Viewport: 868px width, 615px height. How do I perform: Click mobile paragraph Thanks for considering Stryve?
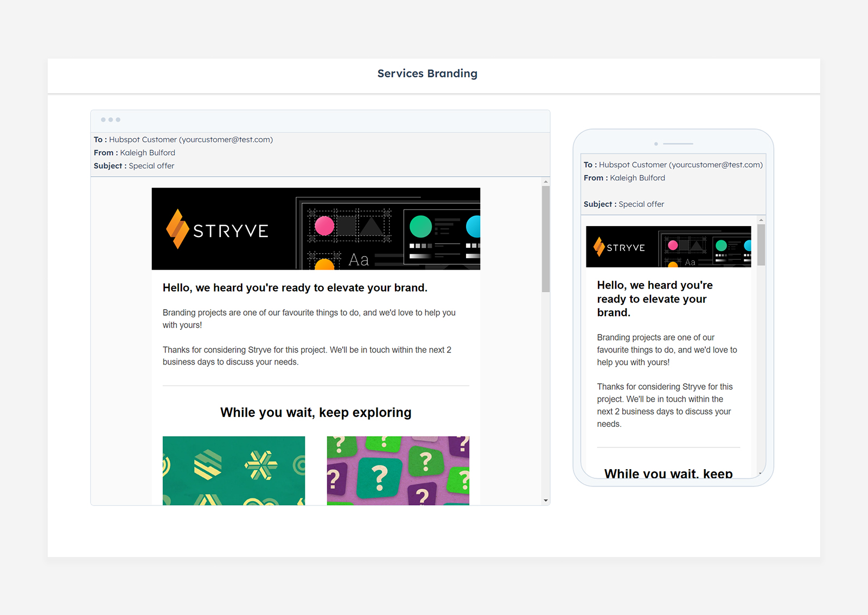coord(665,405)
